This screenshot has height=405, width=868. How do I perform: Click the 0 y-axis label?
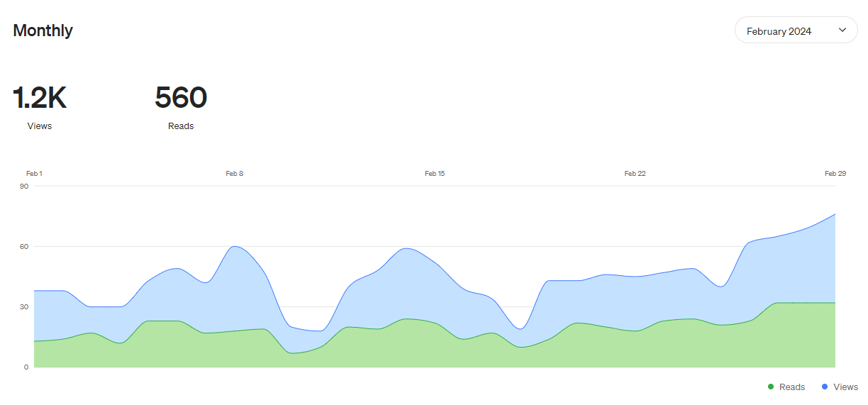(26, 367)
